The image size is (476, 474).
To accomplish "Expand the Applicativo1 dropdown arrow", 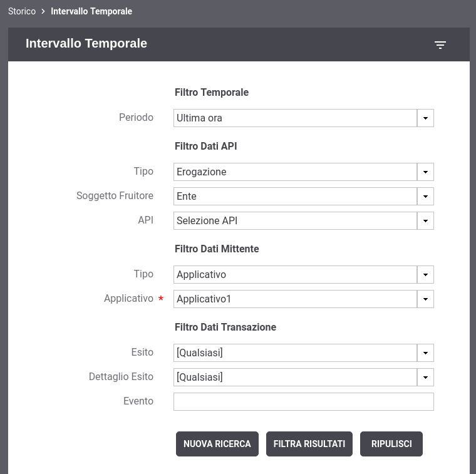I will point(426,299).
